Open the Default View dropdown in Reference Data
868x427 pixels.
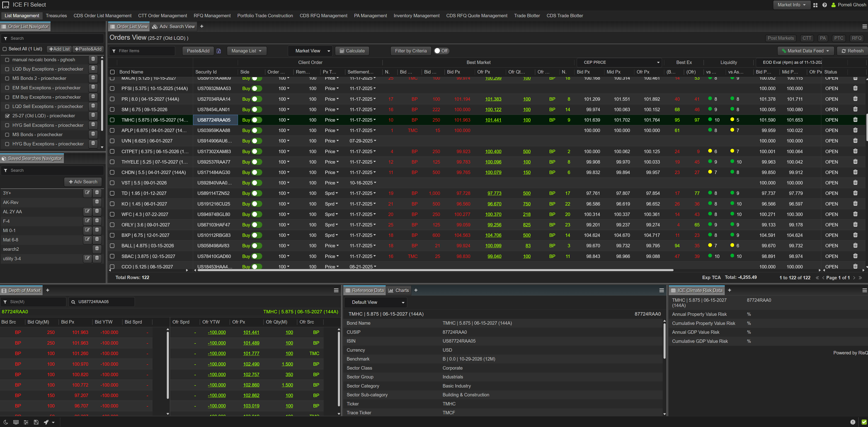[375, 302]
